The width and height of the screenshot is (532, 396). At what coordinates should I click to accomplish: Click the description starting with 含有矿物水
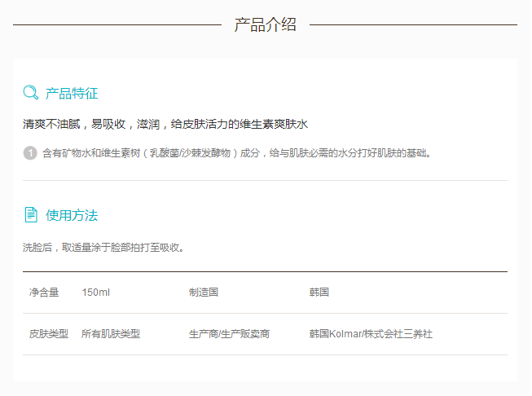(x=236, y=152)
